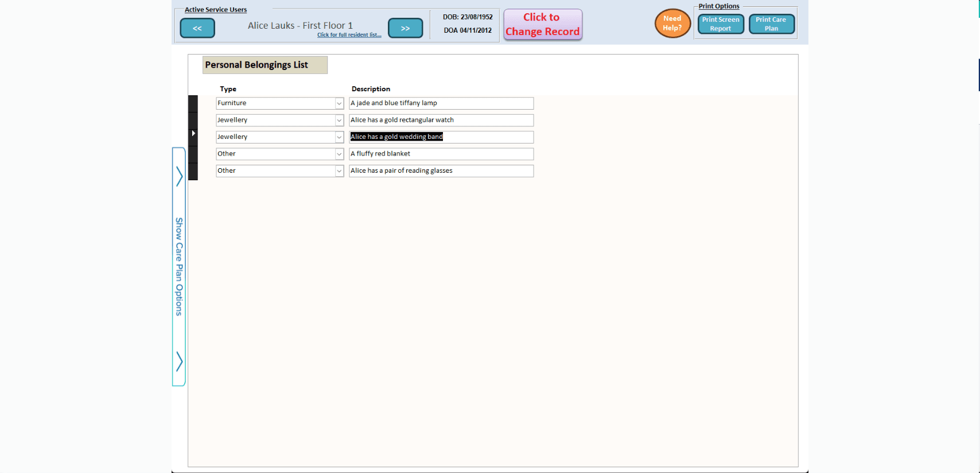
Task: Click the current record arrow selector
Action: tap(193, 133)
